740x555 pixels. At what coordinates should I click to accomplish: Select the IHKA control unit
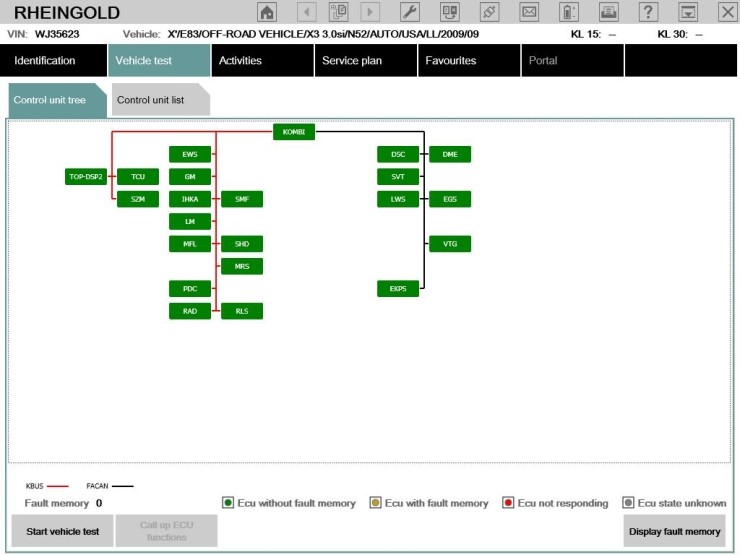[x=190, y=199]
